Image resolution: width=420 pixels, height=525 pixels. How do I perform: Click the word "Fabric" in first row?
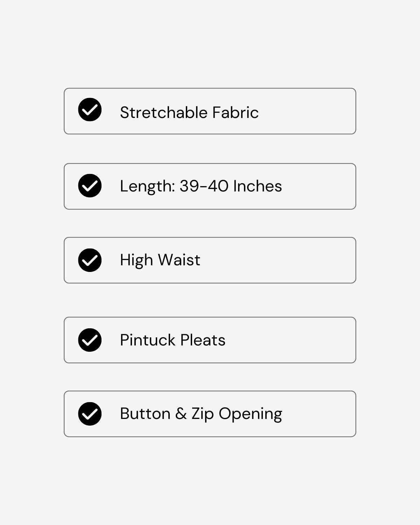click(236, 112)
